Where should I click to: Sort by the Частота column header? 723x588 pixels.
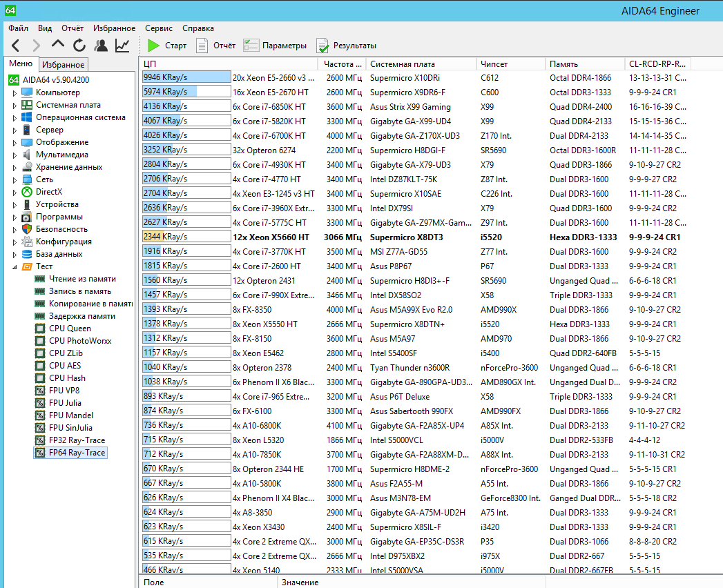[x=341, y=64]
